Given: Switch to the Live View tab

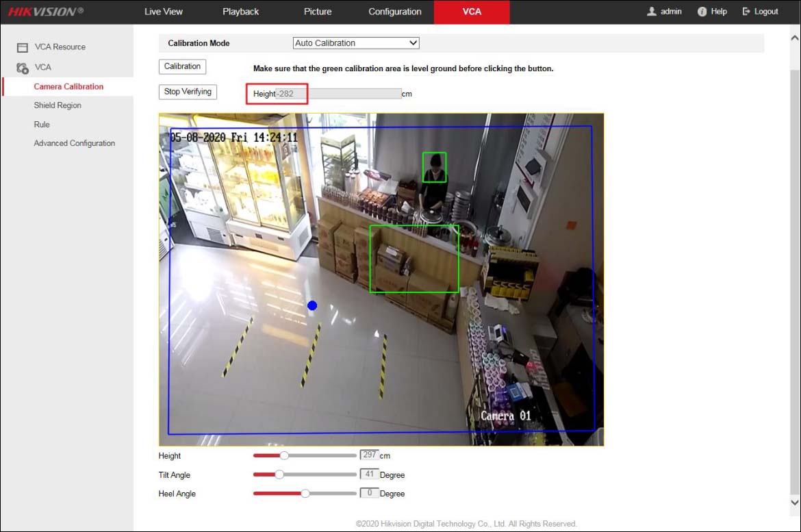Looking at the screenshot, I should [x=163, y=11].
